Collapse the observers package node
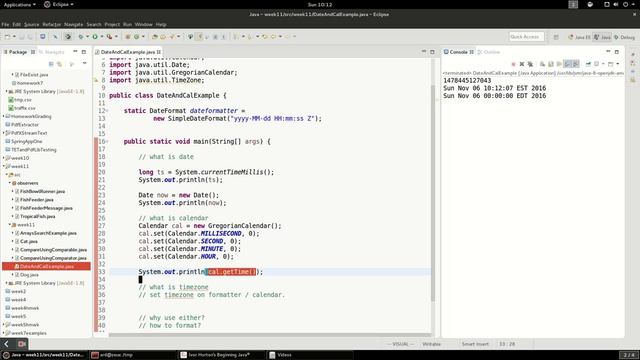Screen dimensions: 640x360 tap(10, 183)
